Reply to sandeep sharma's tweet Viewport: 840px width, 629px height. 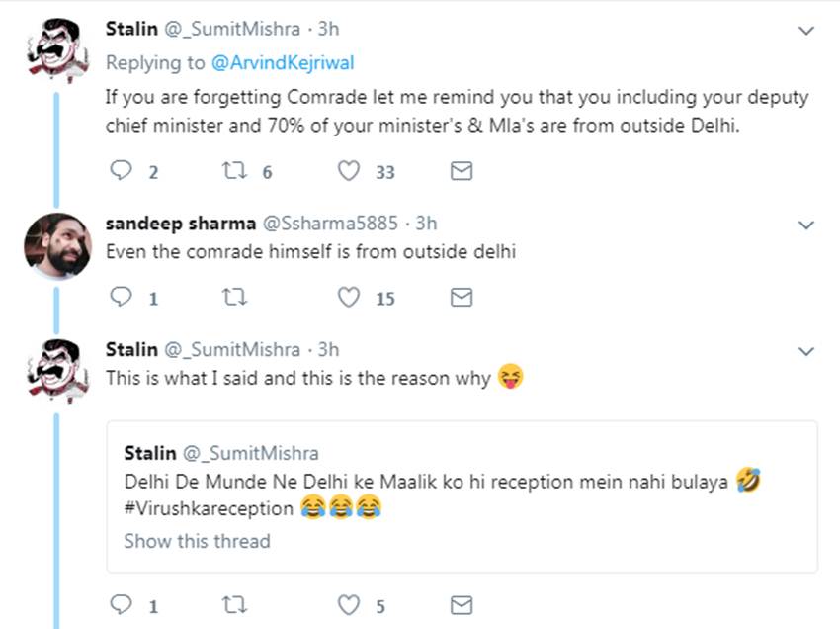[x=120, y=297]
